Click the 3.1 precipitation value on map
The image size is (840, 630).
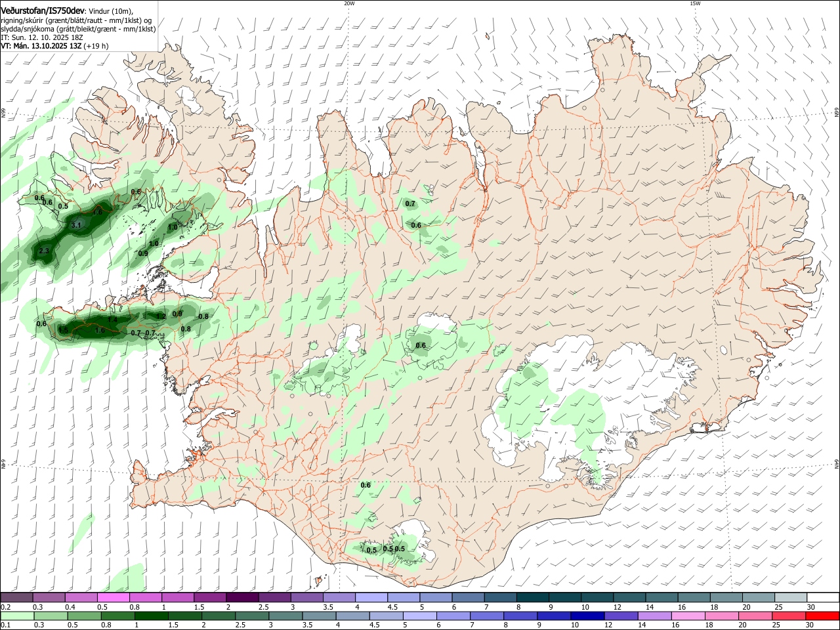pyautogui.click(x=75, y=225)
